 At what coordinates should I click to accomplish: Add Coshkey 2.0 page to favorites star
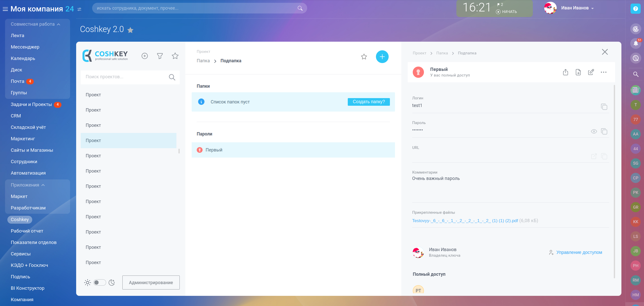point(130,30)
